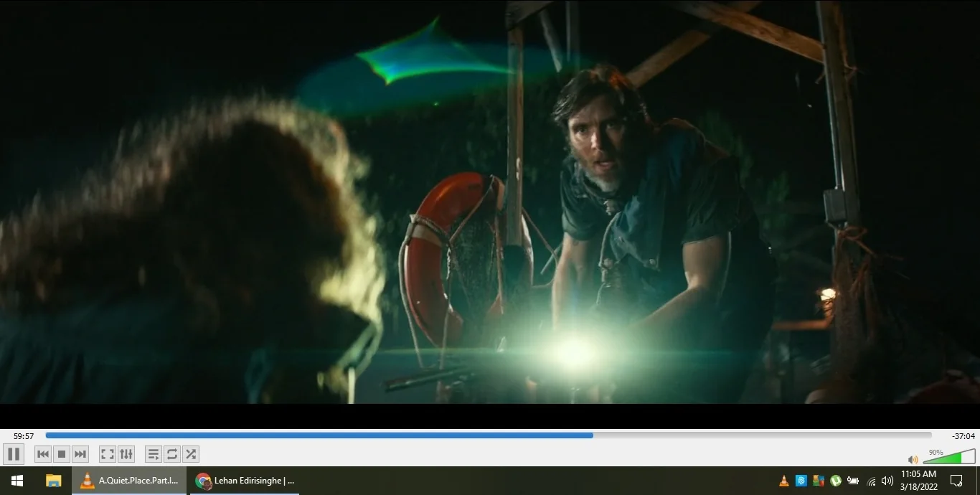
Task: Check the battery power tray icon
Action: point(853,481)
